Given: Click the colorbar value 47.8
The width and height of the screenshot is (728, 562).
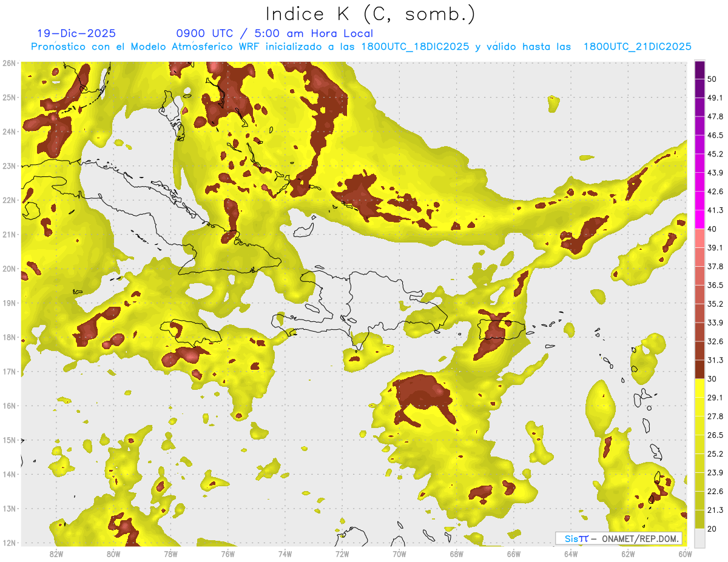Looking at the screenshot, I should click(715, 117).
